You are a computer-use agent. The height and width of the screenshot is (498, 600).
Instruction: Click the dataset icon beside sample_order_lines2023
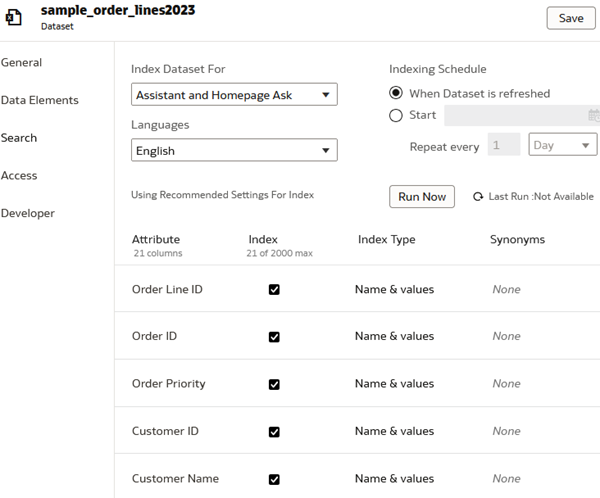pyautogui.click(x=14, y=18)
